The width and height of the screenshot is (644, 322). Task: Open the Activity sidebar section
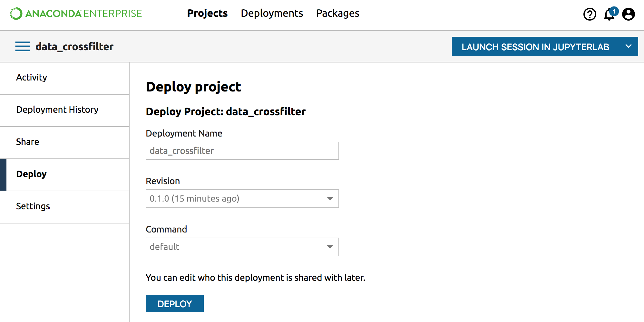(x=32, y=78)
